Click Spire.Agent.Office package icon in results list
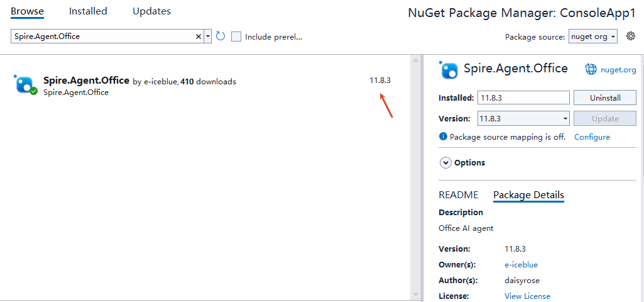The width and height of the screenshot is (644, 302). [26, 84]
